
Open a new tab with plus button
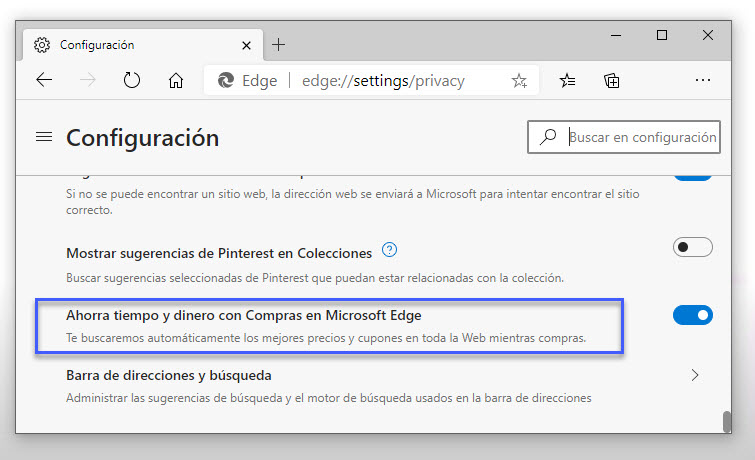(278, 45)
